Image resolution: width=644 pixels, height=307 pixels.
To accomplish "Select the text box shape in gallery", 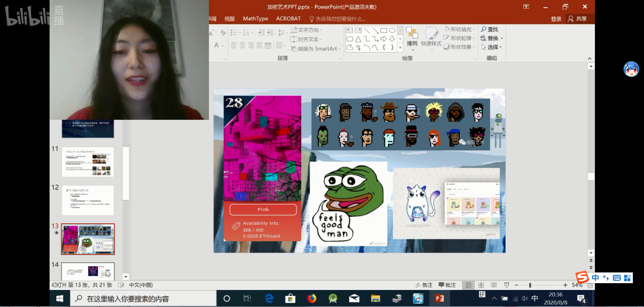I will pos(349,30).
